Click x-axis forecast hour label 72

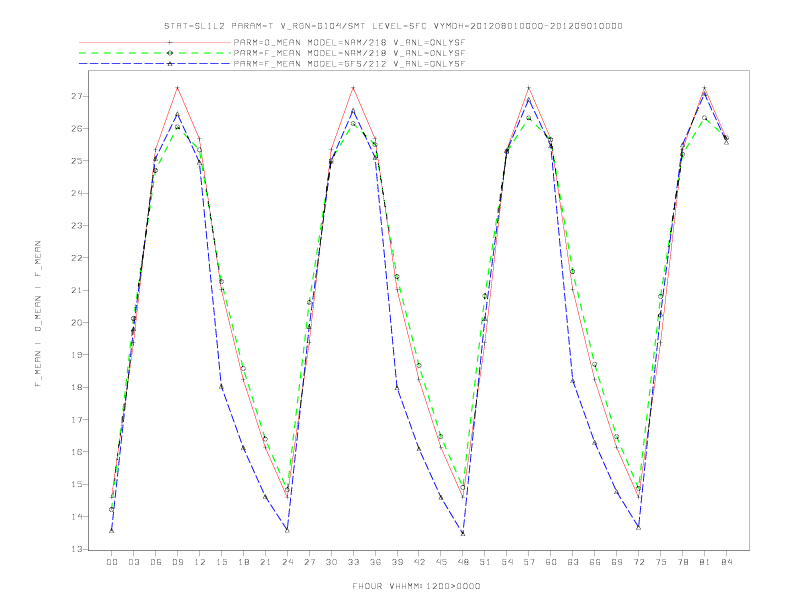[639, 562]
